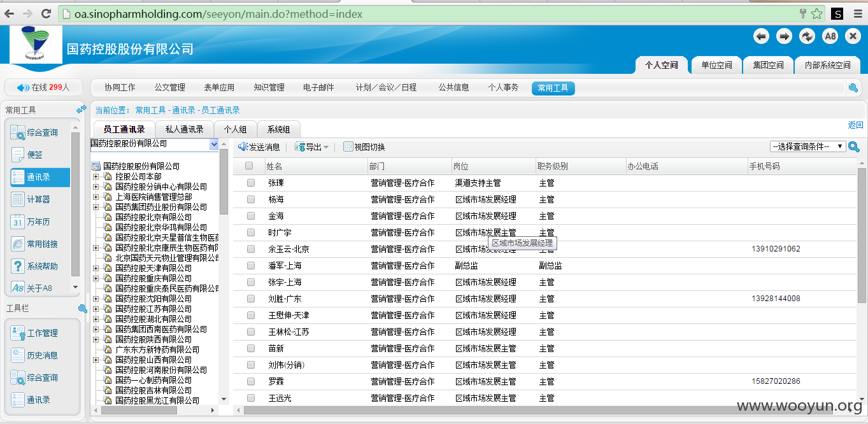
Task: Switch to 个人组 tab
Action: click(x=235, y=129)
